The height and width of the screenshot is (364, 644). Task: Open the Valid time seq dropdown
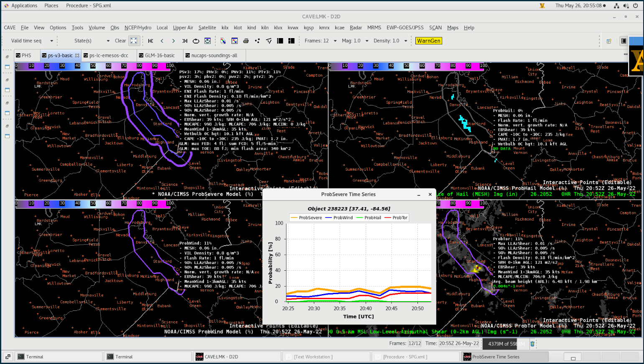(x=33, y=41)
